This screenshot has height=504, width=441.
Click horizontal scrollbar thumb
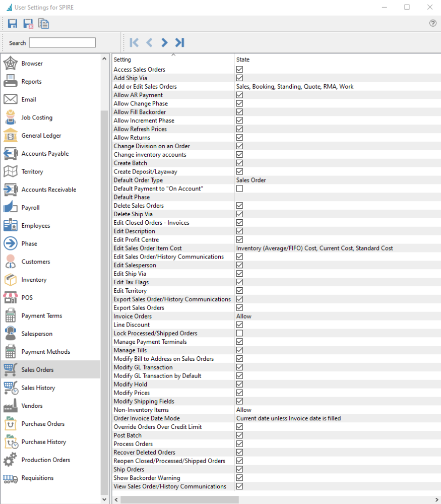pos(180,499)
